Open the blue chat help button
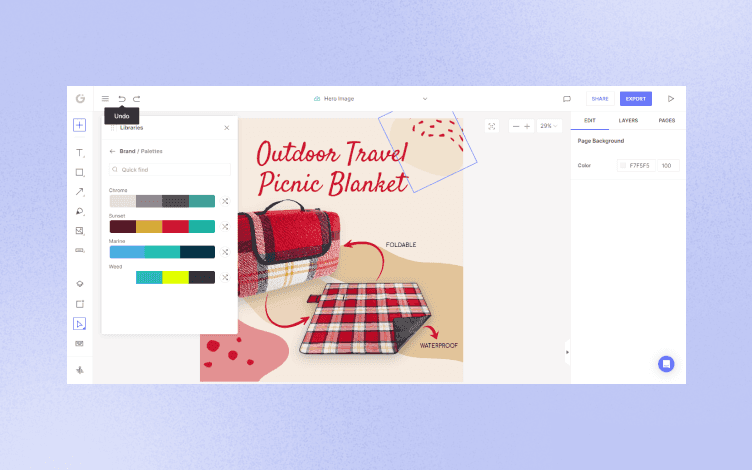752x470 pixels. (x=666, y=364)
